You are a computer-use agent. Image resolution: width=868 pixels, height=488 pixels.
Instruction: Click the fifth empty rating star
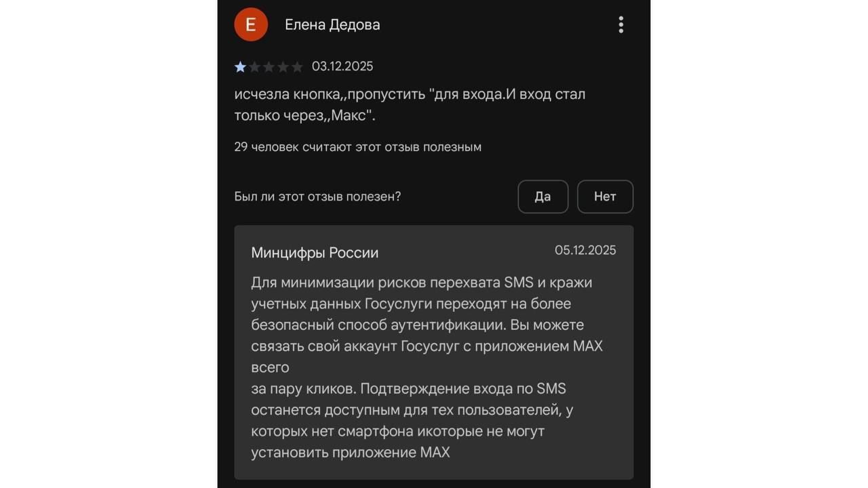297,66
